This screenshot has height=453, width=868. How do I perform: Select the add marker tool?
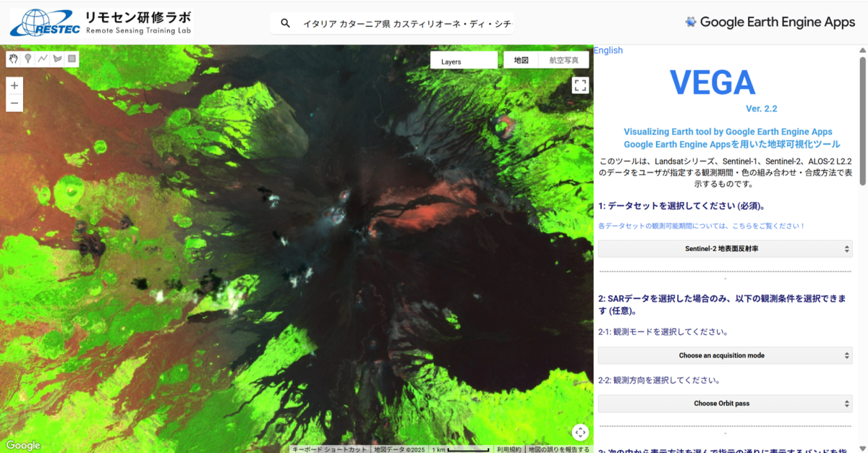point(28,59)
